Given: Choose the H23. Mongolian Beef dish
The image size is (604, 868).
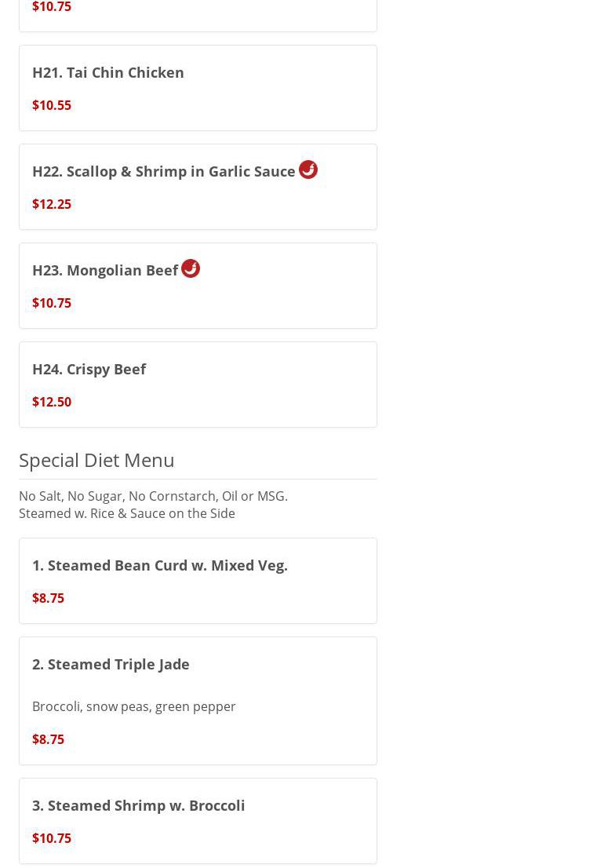Looking at the screenshot, I should (105, 270).
